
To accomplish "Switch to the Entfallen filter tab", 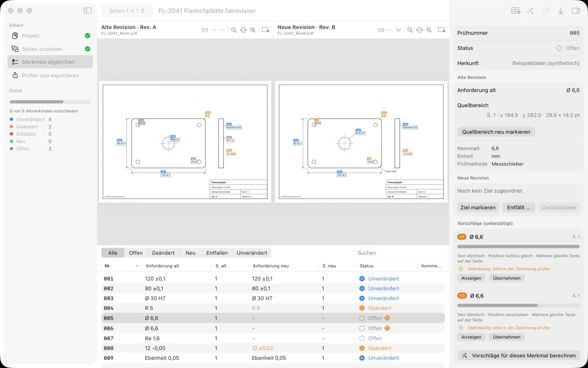I will click(x=217, y=253).
